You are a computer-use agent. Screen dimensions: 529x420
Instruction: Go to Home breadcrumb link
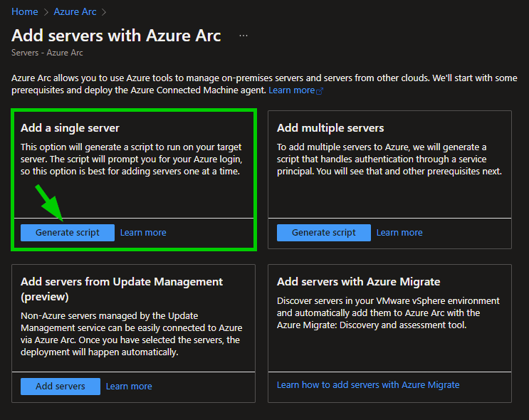tap(25, 12)
